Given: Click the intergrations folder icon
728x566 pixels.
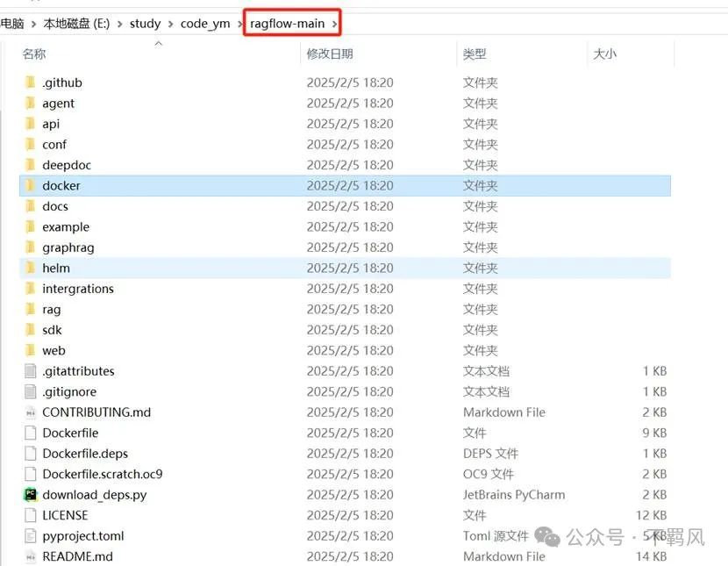Looking at the screenshot, I should [x=30, y=289].
